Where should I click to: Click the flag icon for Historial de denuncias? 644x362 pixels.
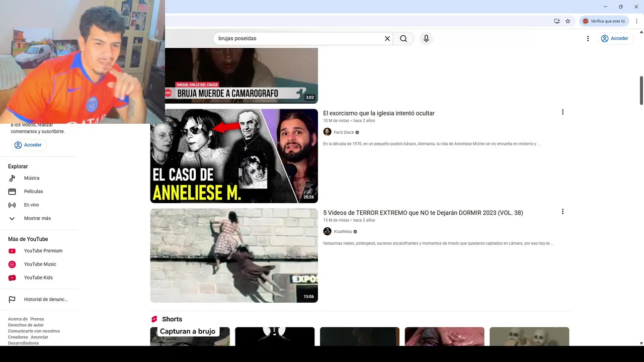pyautogui.click(x=12, y=300)
